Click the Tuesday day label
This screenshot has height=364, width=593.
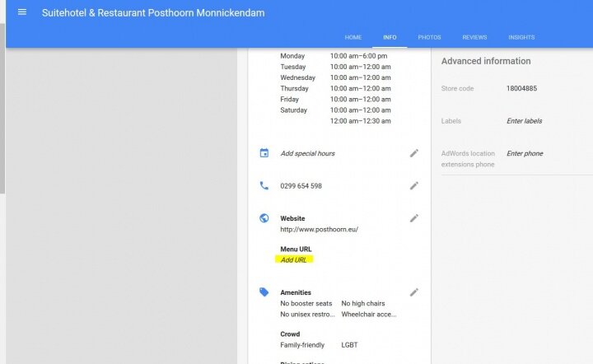click(293, 67)
